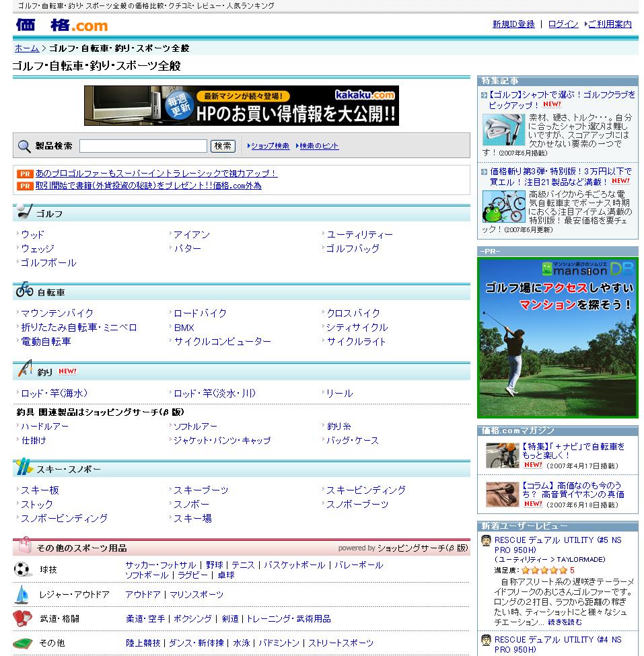This screenshot has height=656, width=644.
Task: Click the 検索 button
Action: 223,146
